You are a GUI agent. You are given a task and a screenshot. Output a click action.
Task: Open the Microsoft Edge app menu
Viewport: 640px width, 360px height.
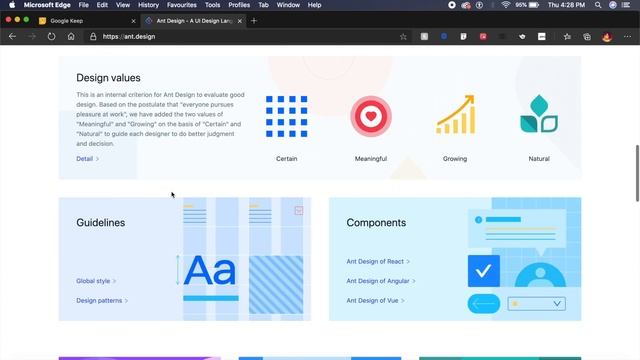47,5
